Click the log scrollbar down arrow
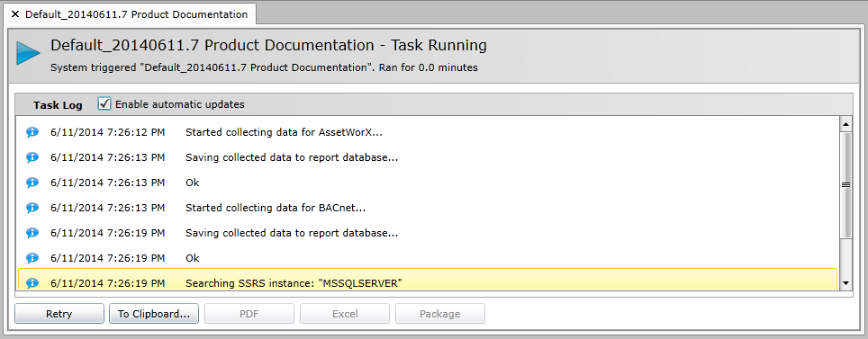This screenshot has width=868, height=339. click(845, 282)
